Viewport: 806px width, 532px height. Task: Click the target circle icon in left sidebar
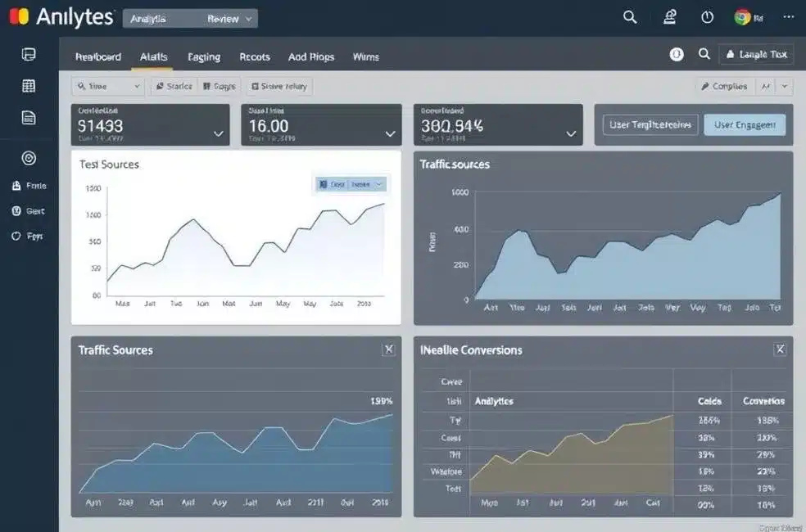click(29, 158)
